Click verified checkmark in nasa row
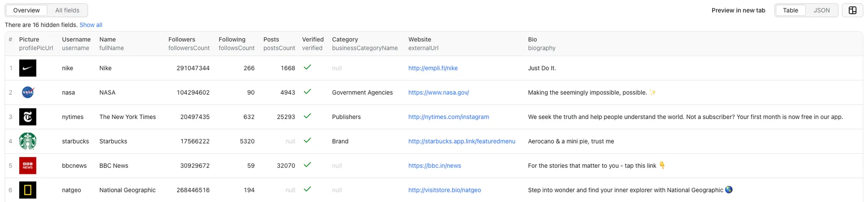The image size is (868, 202). pos(307,91)
